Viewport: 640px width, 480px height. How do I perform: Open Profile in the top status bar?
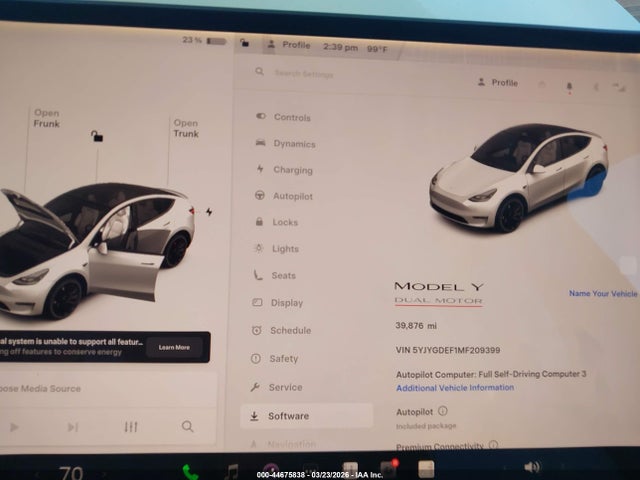289,45
